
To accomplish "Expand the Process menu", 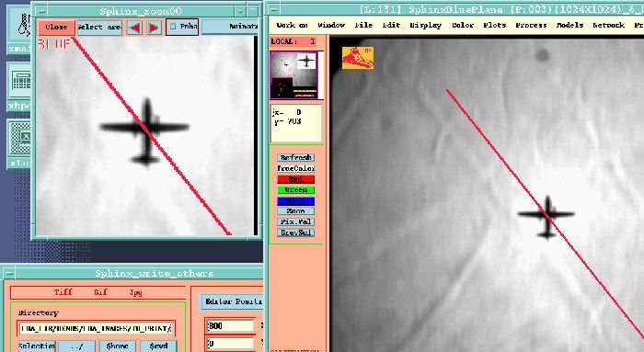I will [531, 26].
